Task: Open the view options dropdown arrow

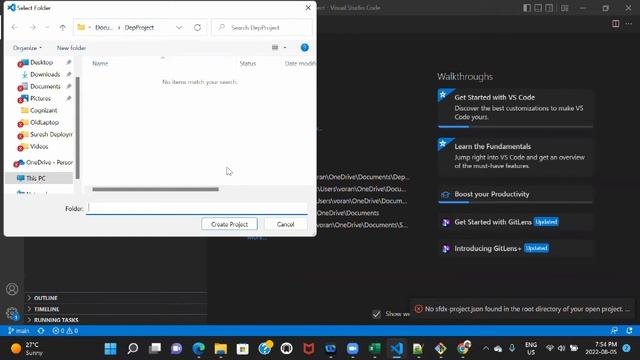Action: pyautogui.click(x=285, y=48)
